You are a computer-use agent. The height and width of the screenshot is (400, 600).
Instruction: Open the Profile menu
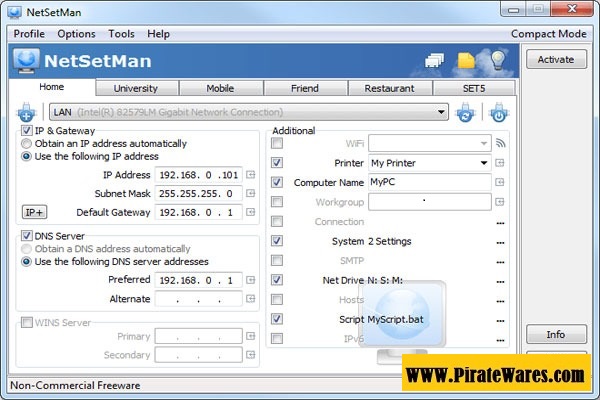click(x=29, y=34)
